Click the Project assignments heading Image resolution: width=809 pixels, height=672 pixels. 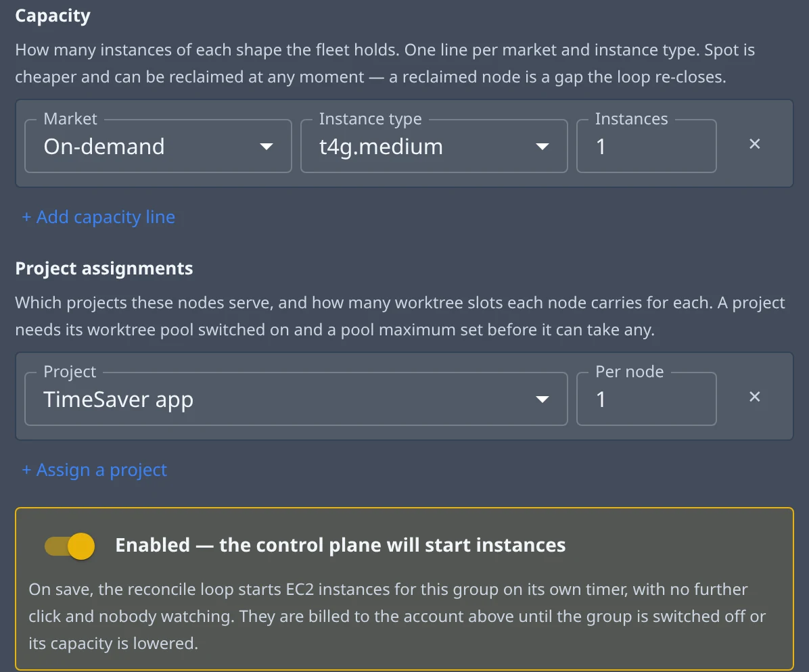(x=103, y=268)
